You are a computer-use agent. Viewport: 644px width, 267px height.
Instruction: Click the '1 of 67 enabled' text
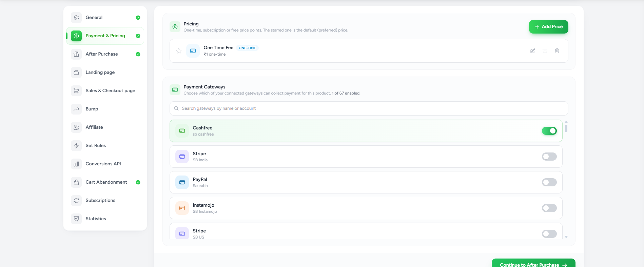[x=346, y=93]
